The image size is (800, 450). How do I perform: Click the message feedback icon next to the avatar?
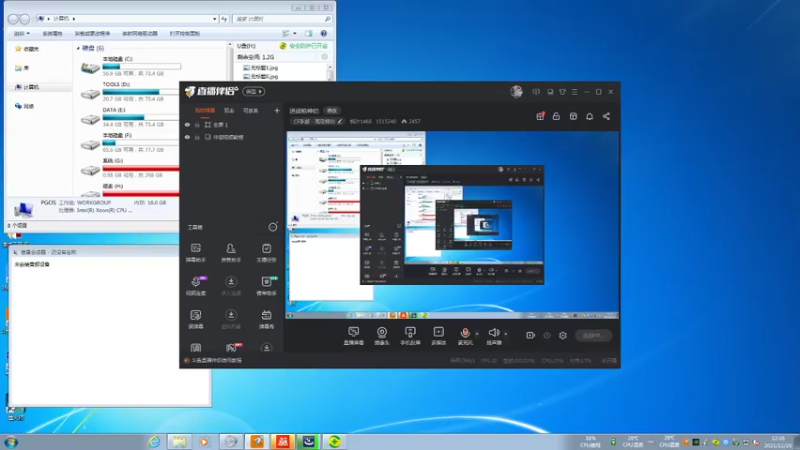536,92
